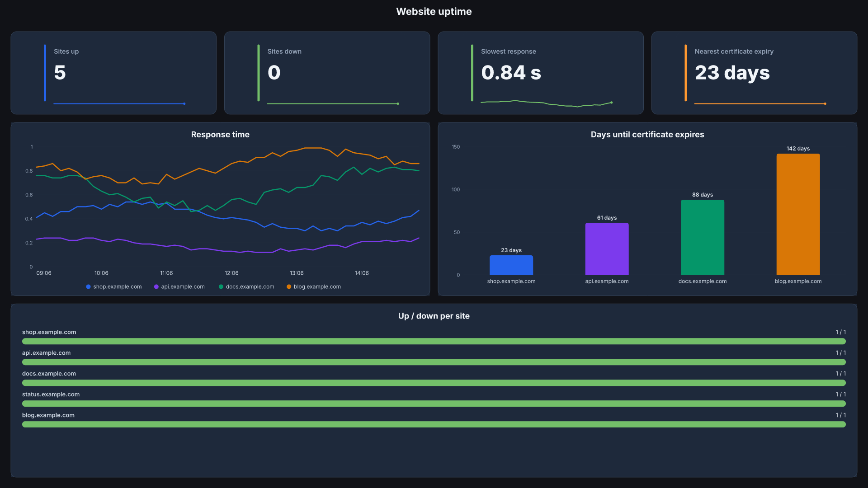Select blog.example.com row label in up/down list
868x488 pixels.
coord(48,415)
